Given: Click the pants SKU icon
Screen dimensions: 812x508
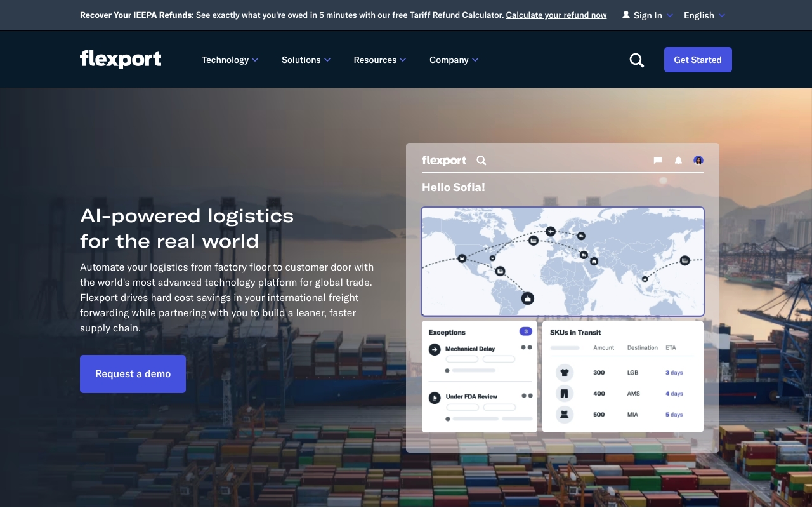Looking at the screenshot, I should coord(565,394).
